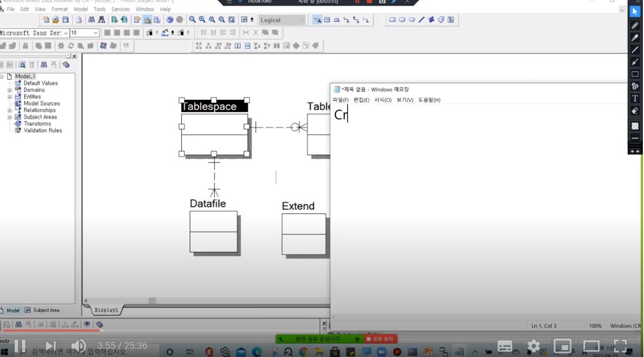Click the red 공유 중지 stop sharing button
The height and width of the screenshot is (357, 644).
380,339
